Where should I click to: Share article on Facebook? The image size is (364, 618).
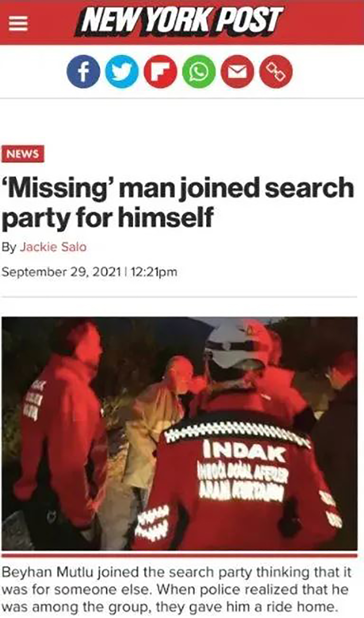(83, 72)
